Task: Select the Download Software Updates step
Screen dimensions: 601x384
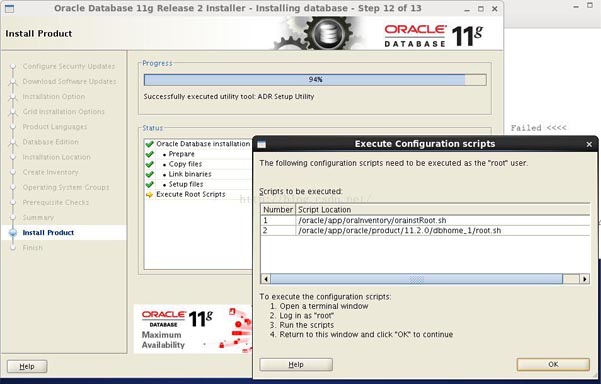Action: [x=69, y=81]
